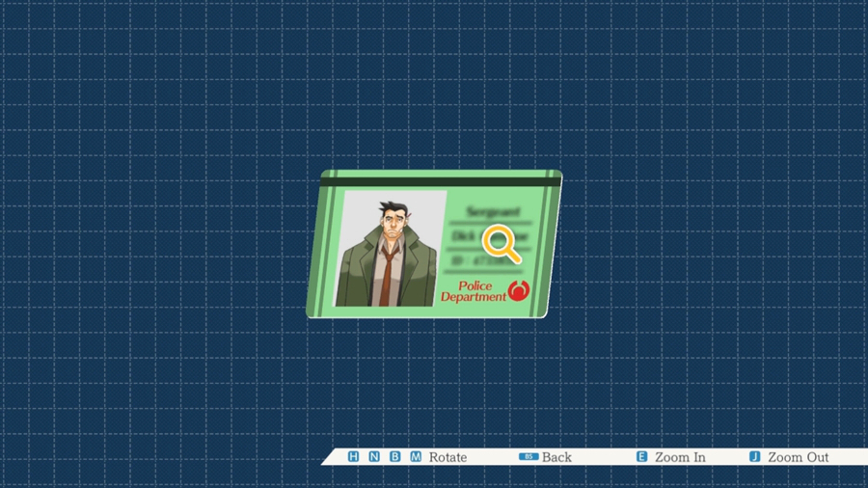The image size is (868, 488).
Task: Click the red police emblem on card
Action: tap(519, 291)
